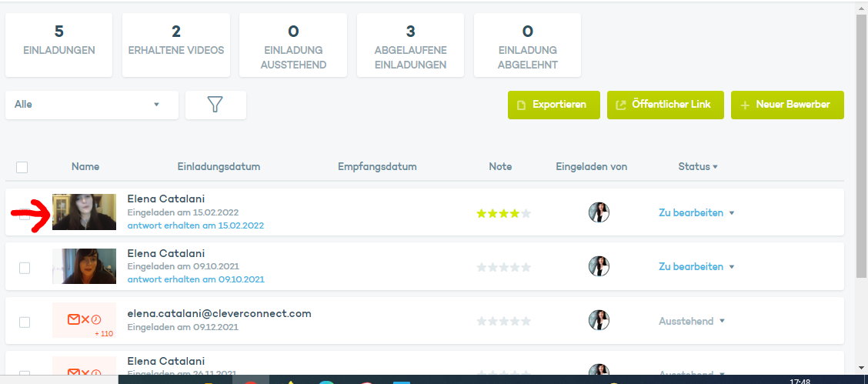Tick the select-all checkbox in table header
Screen dimensions: 868x384
coord(22,167)
